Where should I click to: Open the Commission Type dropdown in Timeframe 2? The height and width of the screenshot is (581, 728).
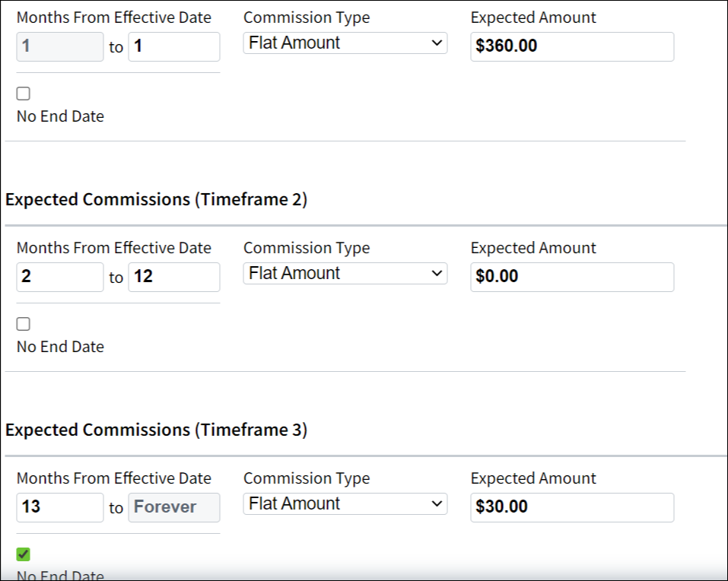pos(344,273)
